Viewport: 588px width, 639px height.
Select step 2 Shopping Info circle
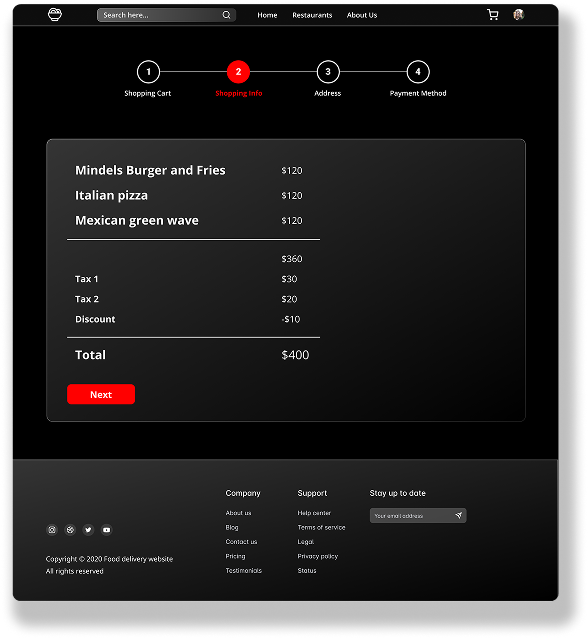(x=238, y=72)
